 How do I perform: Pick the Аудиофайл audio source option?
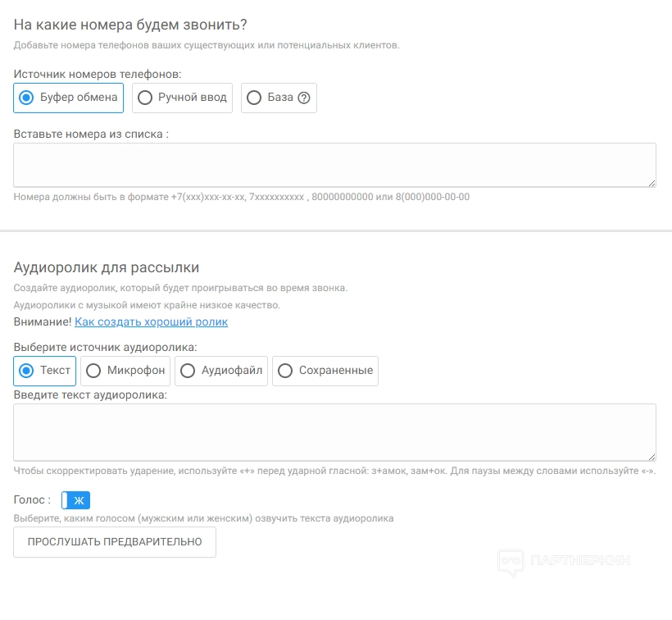[x=221, y=371]
